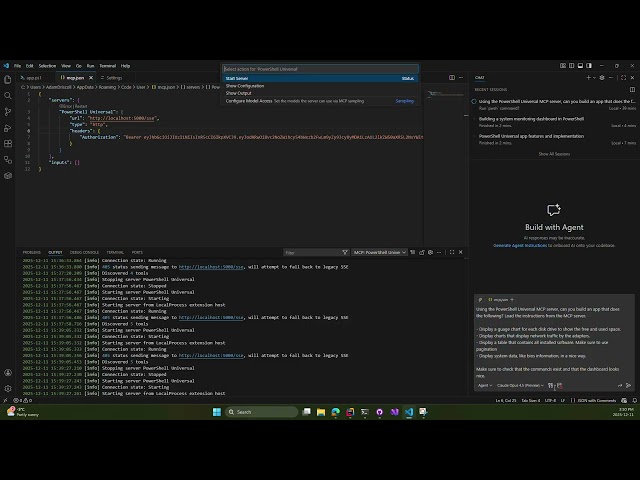Close the mcp.json editor tab

(91, 78)
